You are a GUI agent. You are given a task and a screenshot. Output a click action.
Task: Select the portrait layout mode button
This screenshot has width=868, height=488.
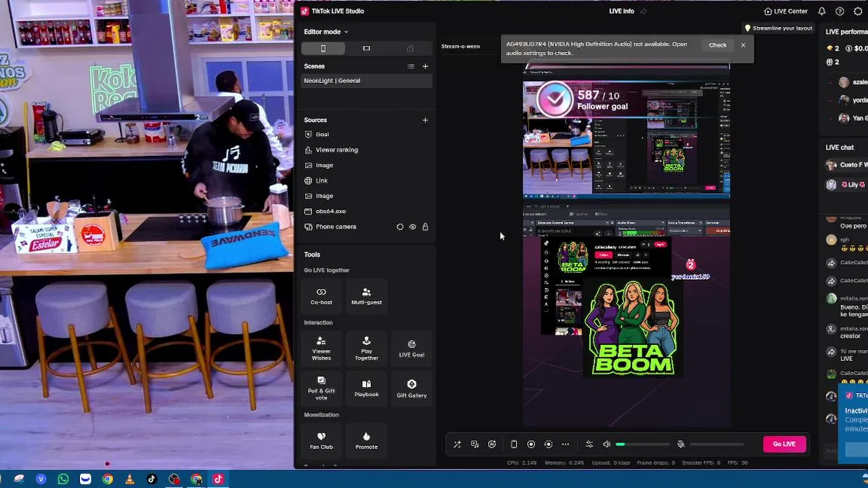pos(323,48)
